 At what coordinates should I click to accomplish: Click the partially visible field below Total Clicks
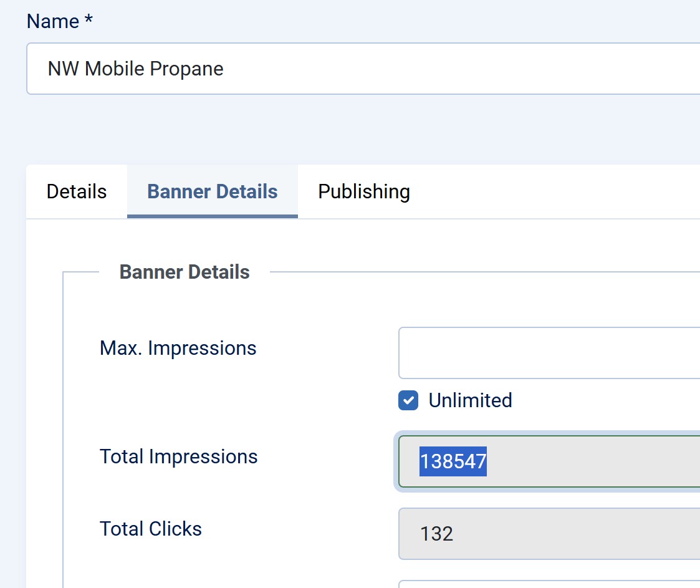549,584
